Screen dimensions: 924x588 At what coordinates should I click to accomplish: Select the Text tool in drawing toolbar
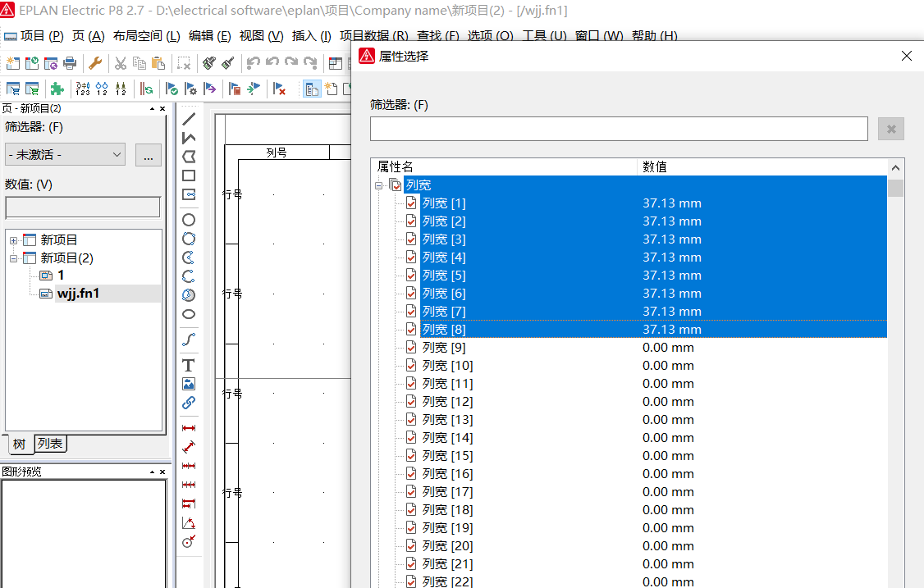click(x=188, y=365)
